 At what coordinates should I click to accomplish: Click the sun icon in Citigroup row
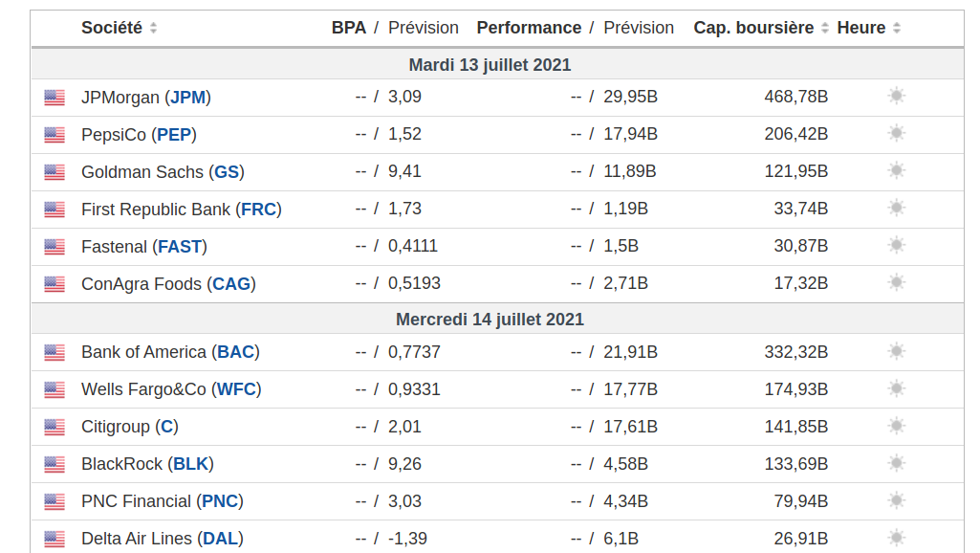tap(896, 426)
